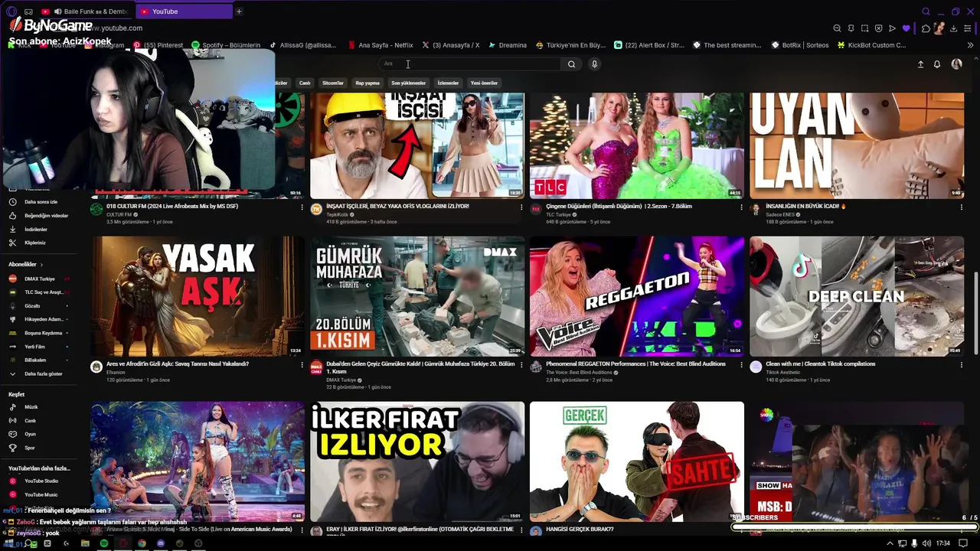Open the new tab plus button
This screenshot has width=980, height=551.
[x=239, y=11]
